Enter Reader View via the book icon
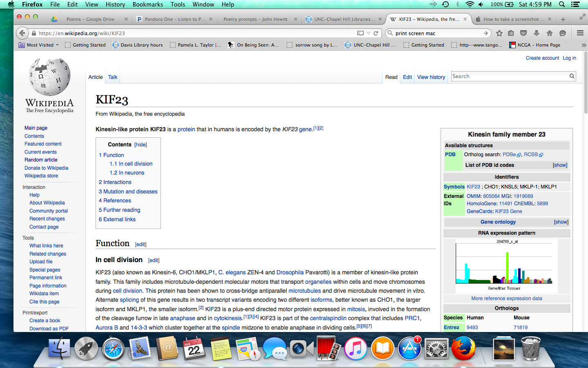Image resolution: width=588 pixels, height=368 pixels. point(360,33)
